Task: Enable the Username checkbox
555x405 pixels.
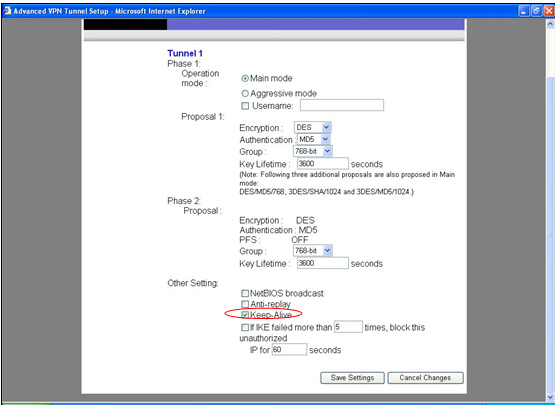Action: (x=245, y=106)
